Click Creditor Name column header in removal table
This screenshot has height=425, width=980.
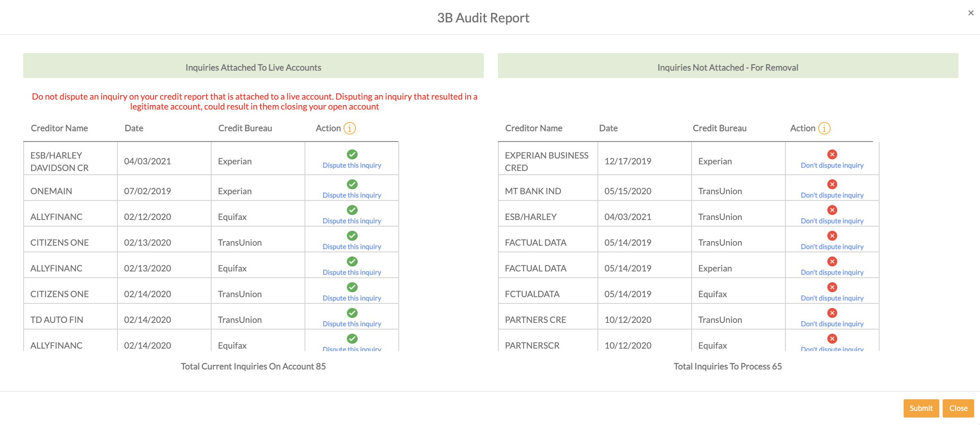[534, 128]
